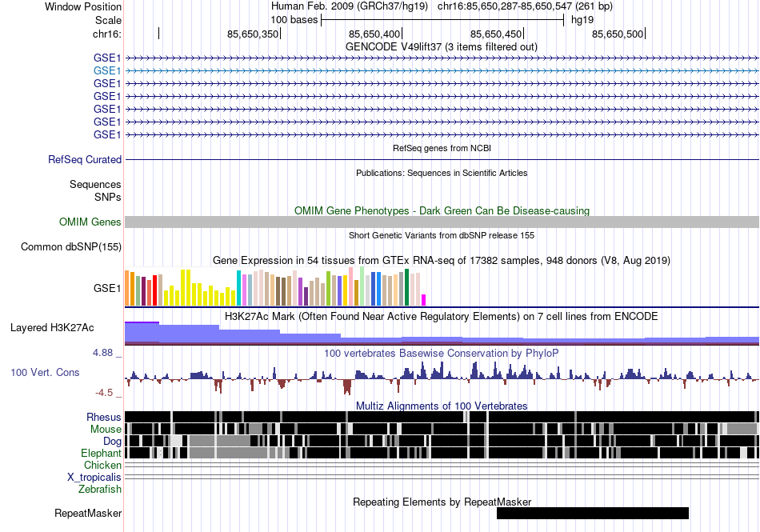Select the RefSeq Curated gene line
Image resolution: width=760 pixels, height=532 pixels.
click(442, 159)
